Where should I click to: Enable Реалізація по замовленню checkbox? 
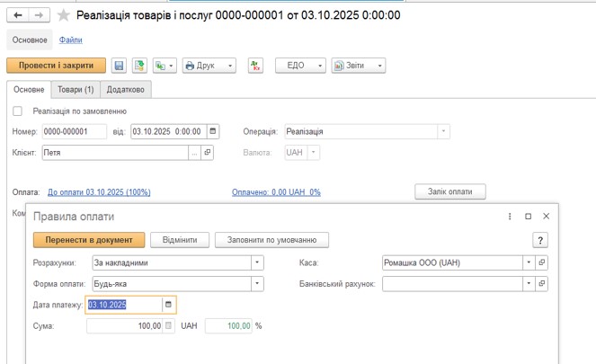17,111
